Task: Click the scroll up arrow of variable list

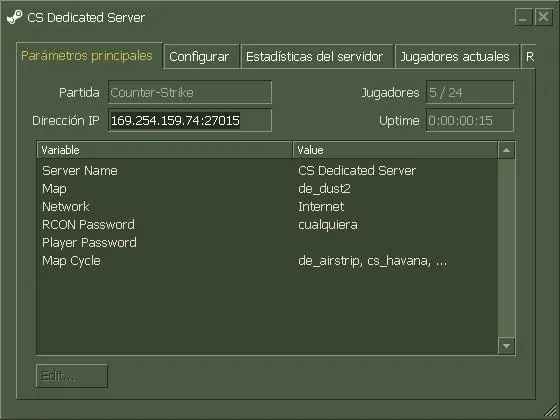Action: (x=506, y=150)
